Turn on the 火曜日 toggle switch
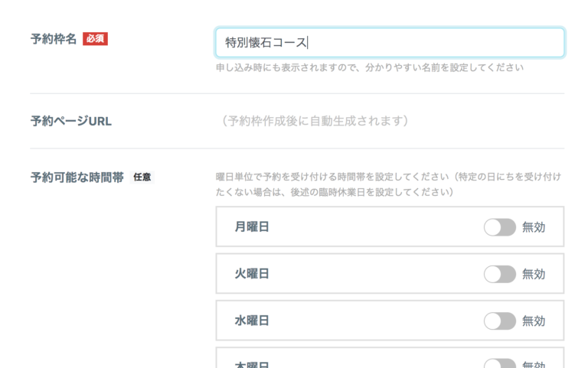This screenshot has height=368, width=588. [x=499, y=274]
